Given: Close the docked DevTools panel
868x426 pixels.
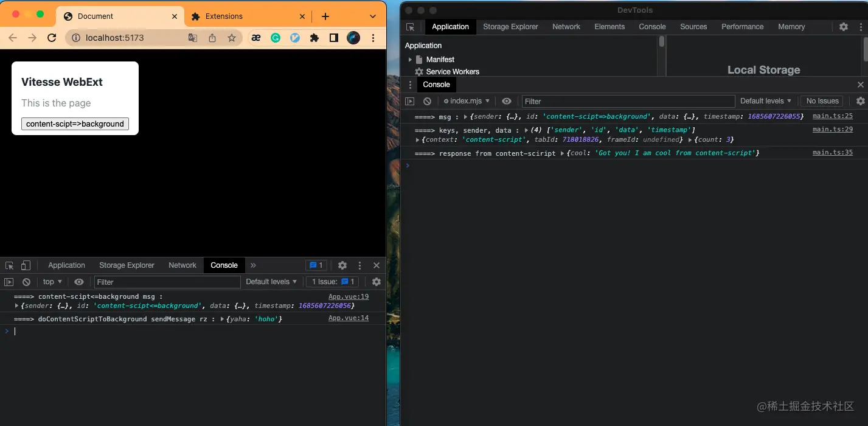Looking at the screenshot, I should point(377,265).
